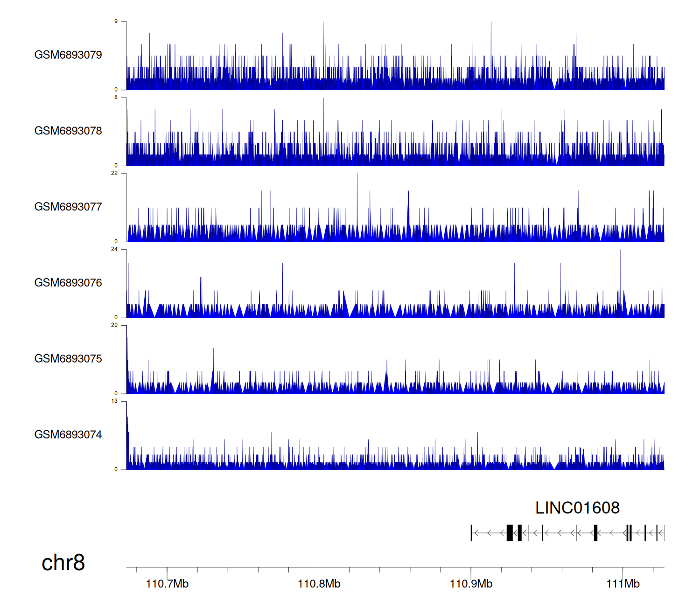Select the GSM6893076 track name

pos(68,283)
